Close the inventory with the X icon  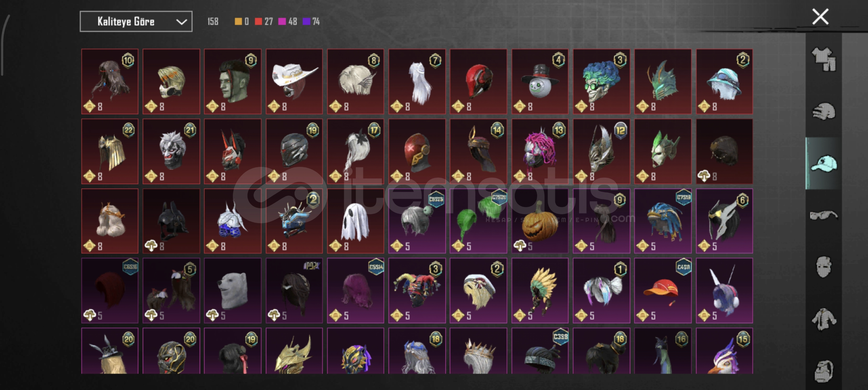[x=820, y=17]
